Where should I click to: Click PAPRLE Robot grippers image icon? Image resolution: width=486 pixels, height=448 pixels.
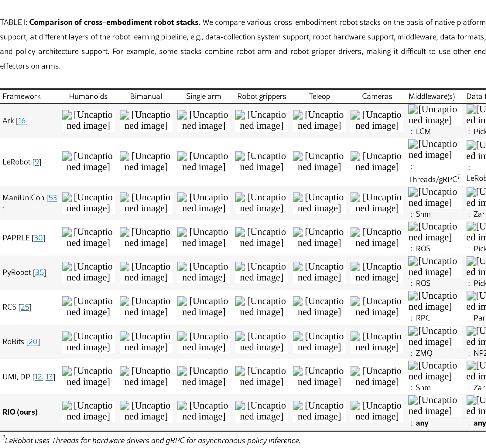[240, 232]
